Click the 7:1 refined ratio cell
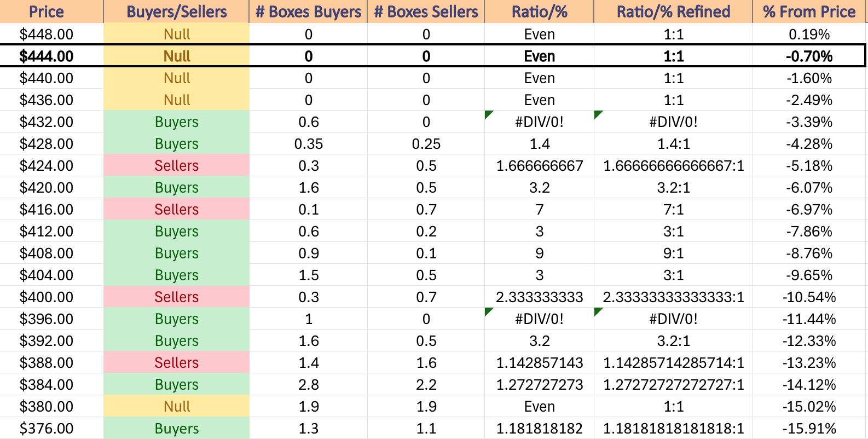868x439 pixels. (x=673, y=209)
